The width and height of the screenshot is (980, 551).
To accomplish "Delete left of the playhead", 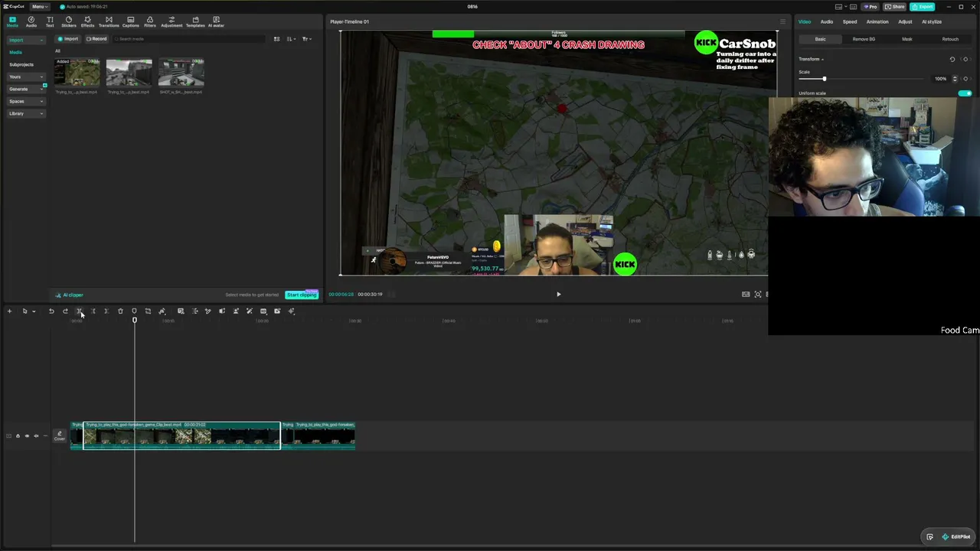I will tap(93, 311).
